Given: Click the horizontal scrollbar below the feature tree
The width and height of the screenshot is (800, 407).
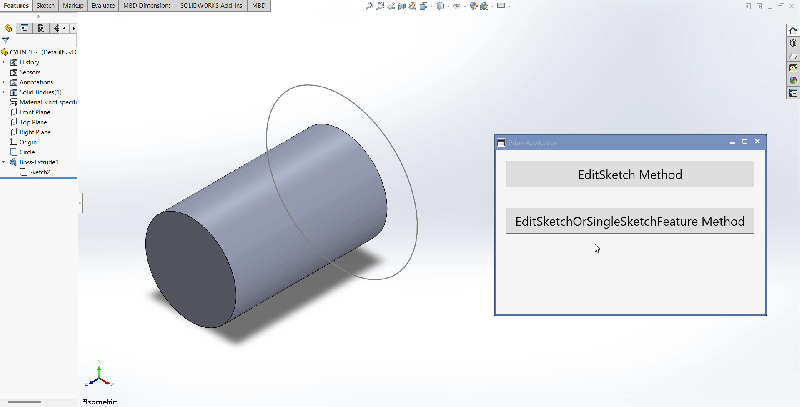Looking at the screenshot, I should coord(24,402).
